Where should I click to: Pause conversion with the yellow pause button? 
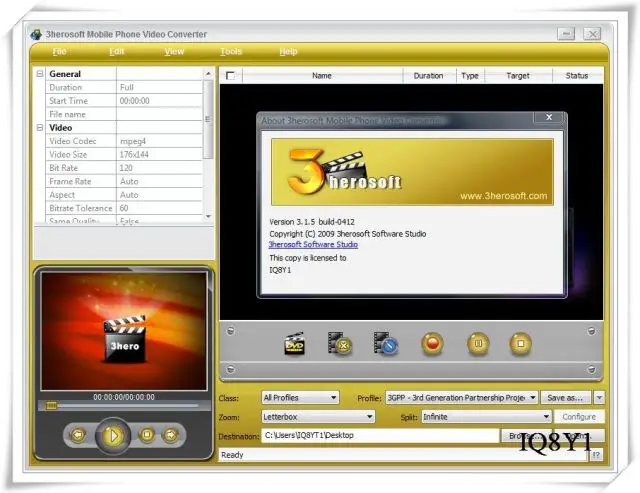[478, 344]
